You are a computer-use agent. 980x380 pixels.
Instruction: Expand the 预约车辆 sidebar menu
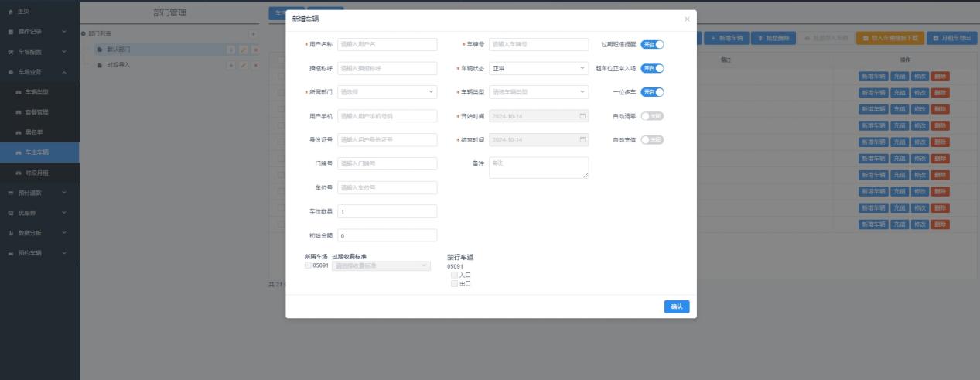(x=39, y=253)
